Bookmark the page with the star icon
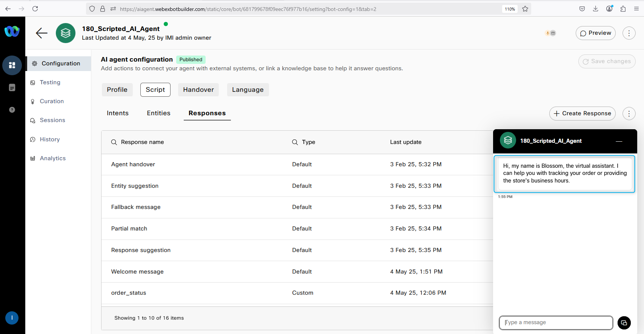The width and height of the screenshot is (644, 334). pos(525,9)
